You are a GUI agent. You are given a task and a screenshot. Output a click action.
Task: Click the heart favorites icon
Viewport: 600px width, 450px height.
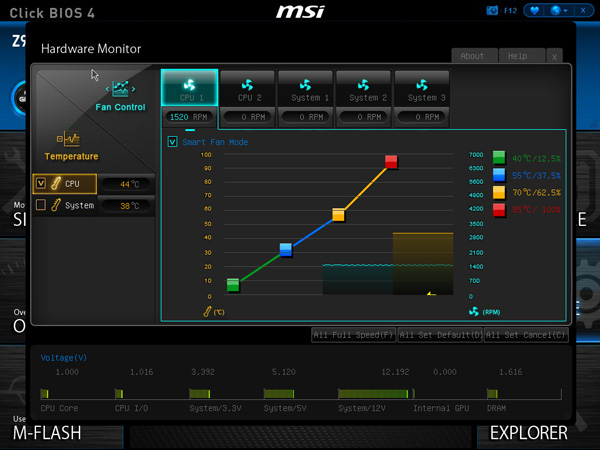535,10
